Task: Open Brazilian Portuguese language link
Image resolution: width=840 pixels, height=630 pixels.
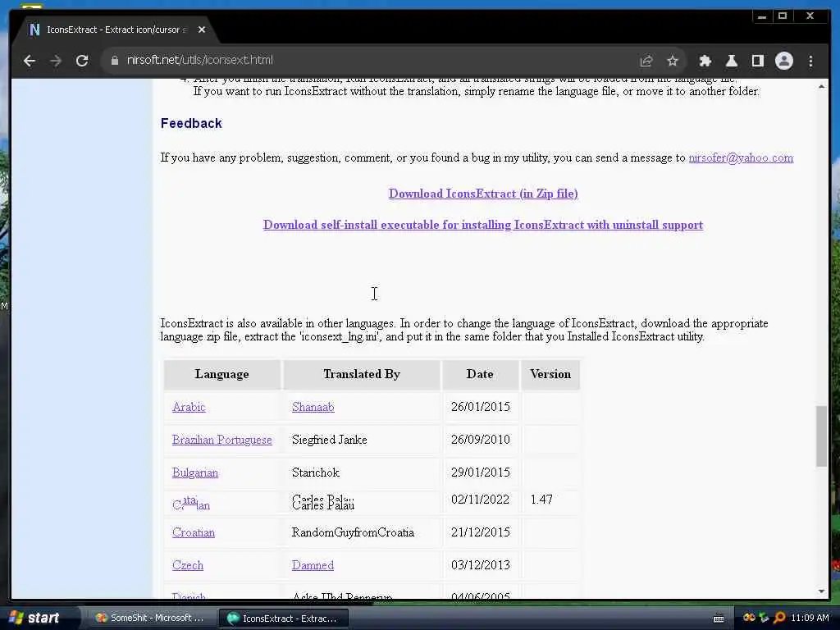Action: (221, 440)
